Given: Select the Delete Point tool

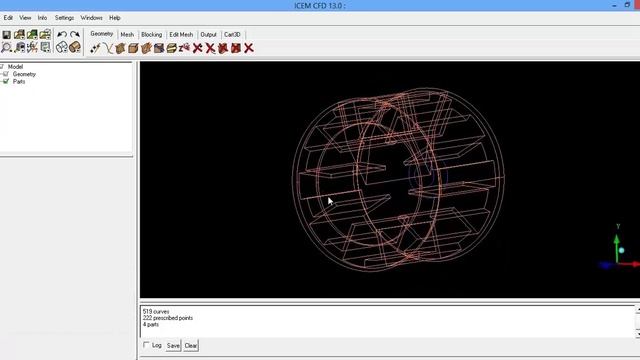Looking at the screenshot, I should 198,48.
